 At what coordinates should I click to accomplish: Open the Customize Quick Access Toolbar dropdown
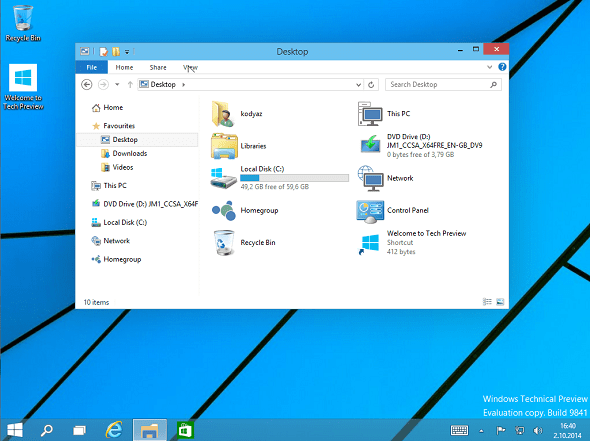(x=127, y=52)
